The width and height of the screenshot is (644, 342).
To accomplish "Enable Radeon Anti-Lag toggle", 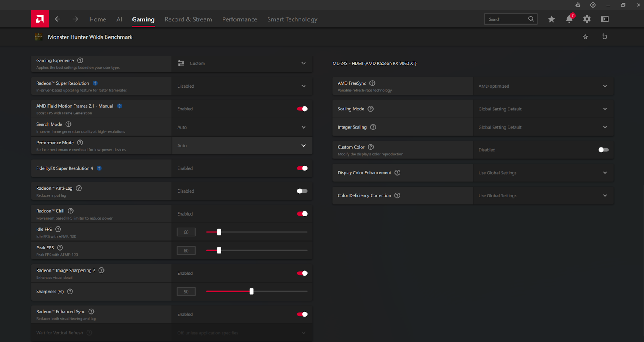I will pyautogui.click(x=302, y=191).
